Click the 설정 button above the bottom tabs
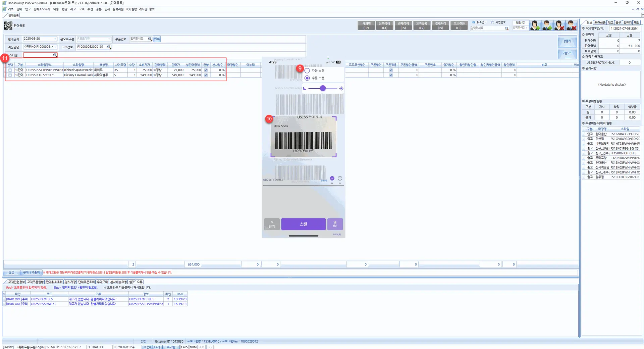Screen dimensions: 644x349 pos(12,272)
